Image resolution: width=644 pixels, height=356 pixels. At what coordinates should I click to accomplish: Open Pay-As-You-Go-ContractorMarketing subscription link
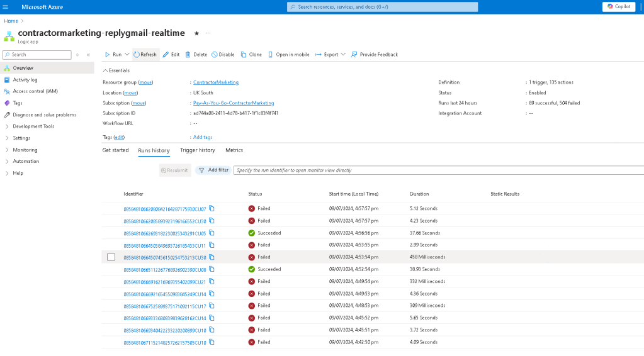234,103
